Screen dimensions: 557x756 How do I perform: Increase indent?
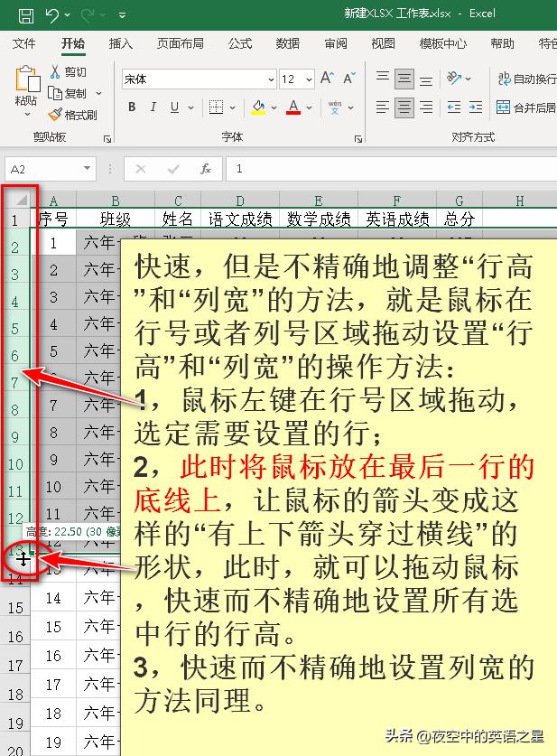476,107
